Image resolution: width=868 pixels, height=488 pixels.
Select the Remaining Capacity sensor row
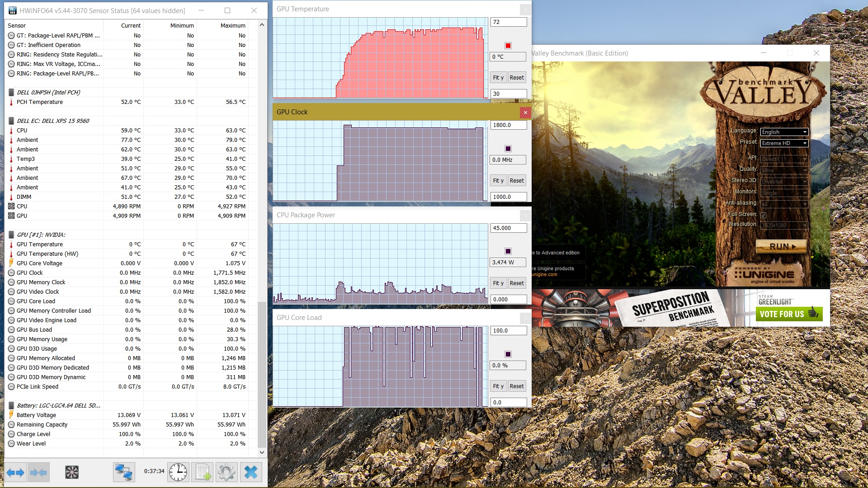point(131,425)
